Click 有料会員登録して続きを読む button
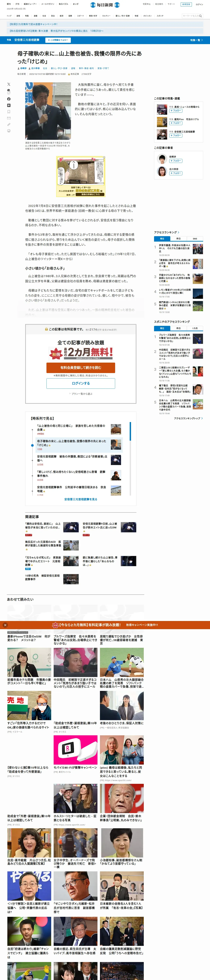This screenshot has height=980, width=210. [x=81, y=367]
